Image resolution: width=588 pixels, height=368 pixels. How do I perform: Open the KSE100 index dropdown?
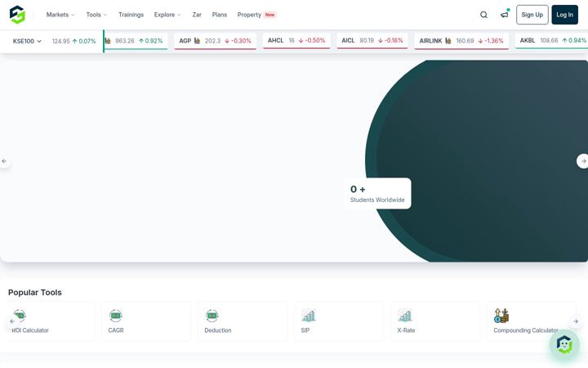click(27, 41)
